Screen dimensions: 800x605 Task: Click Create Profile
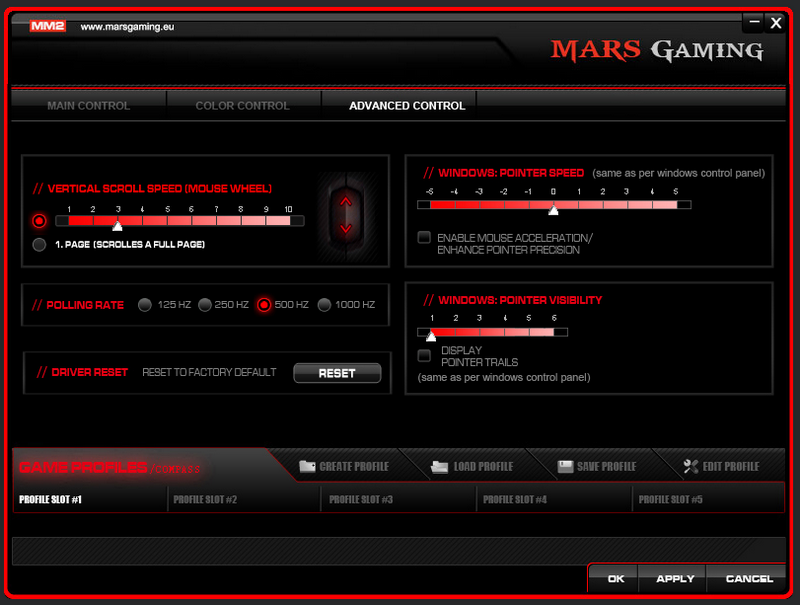point(344,466)
